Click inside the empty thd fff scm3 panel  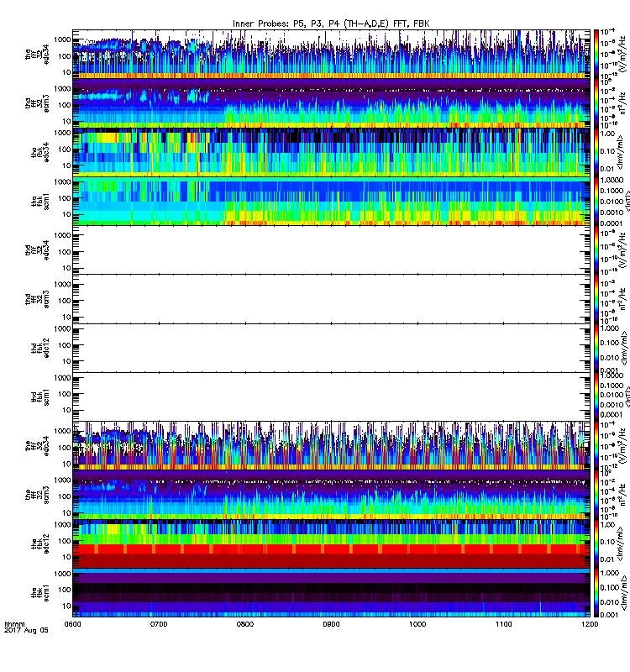point(331,299)
